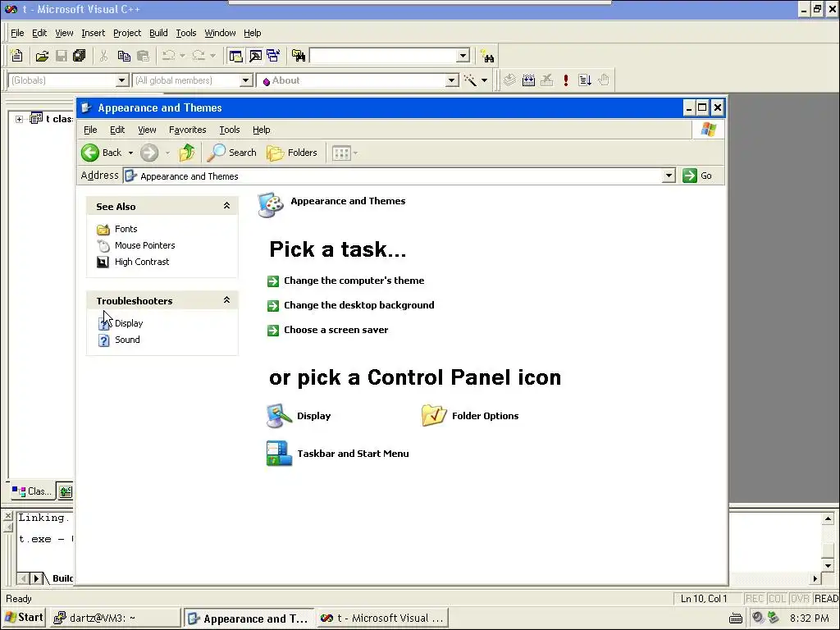Image resolution: width=840 pixels, height=630 pixels.
Task: Open the Build menu in Visual C++
Action: click(x=158, y=33)
